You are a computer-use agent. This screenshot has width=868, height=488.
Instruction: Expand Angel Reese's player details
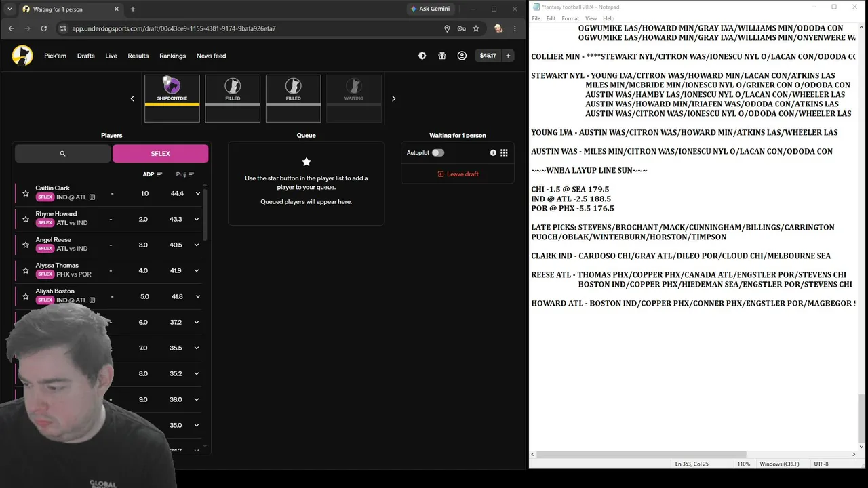tap(197, 245)
